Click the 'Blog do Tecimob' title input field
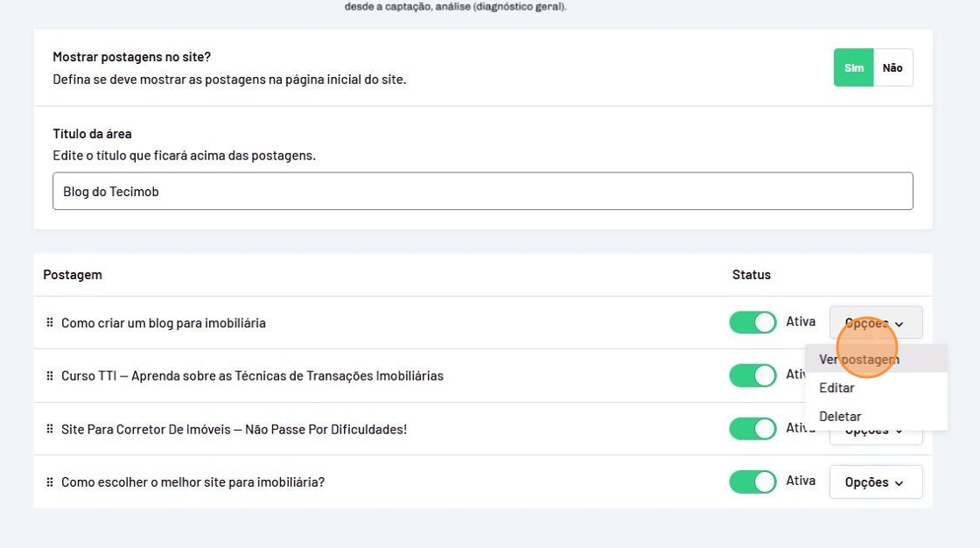980x548 pixels. click(x=482, y=191)
